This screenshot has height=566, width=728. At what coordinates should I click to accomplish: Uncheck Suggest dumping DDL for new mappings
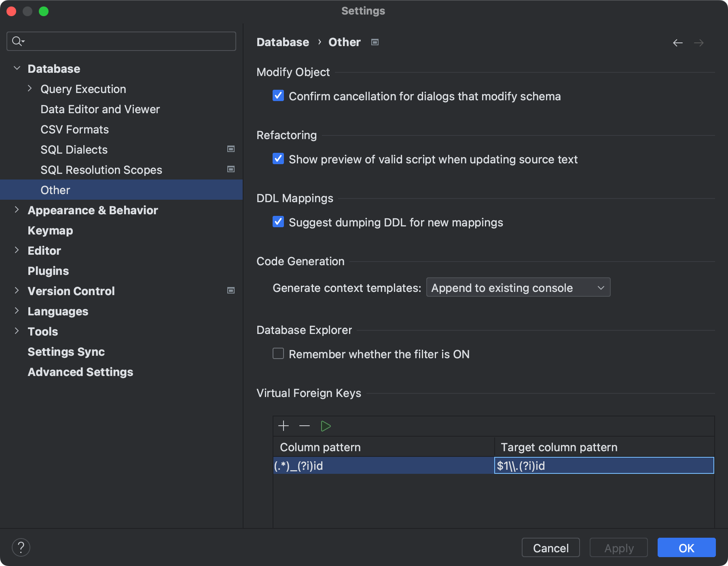click(278, 222)
